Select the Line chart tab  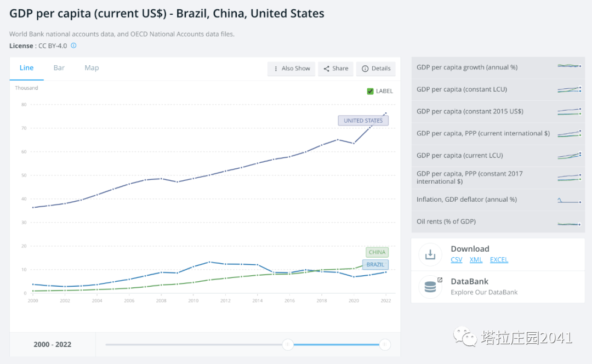click(26, 68)
